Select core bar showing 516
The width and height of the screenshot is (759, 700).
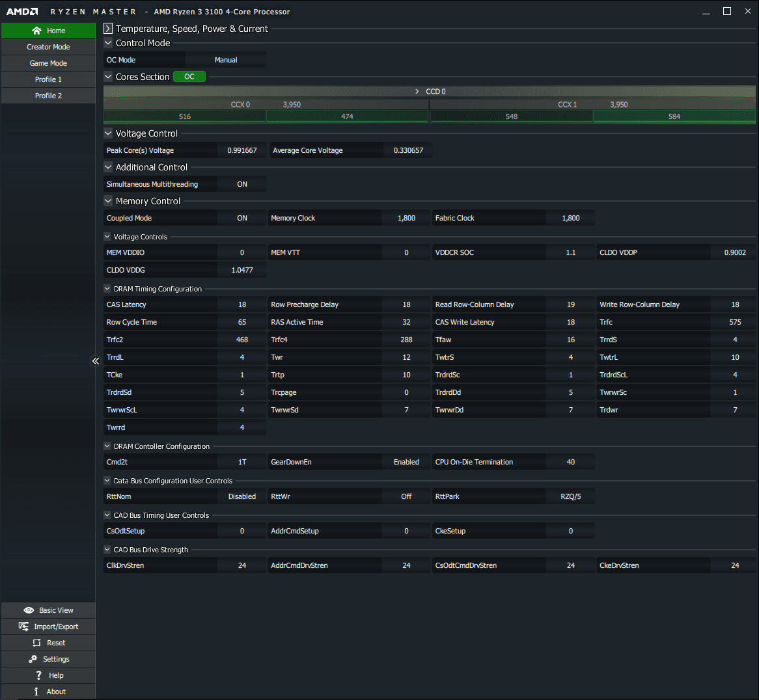tap(184, 116)
